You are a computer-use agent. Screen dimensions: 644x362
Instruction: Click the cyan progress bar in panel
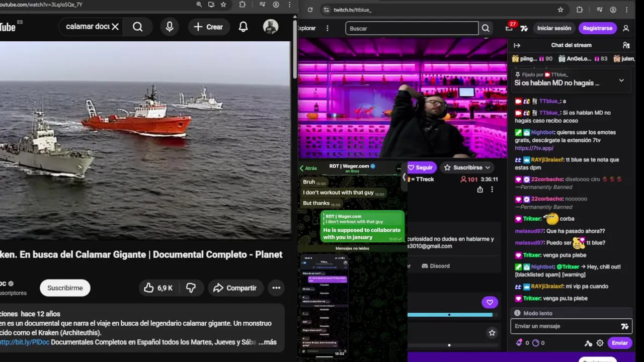450,315
